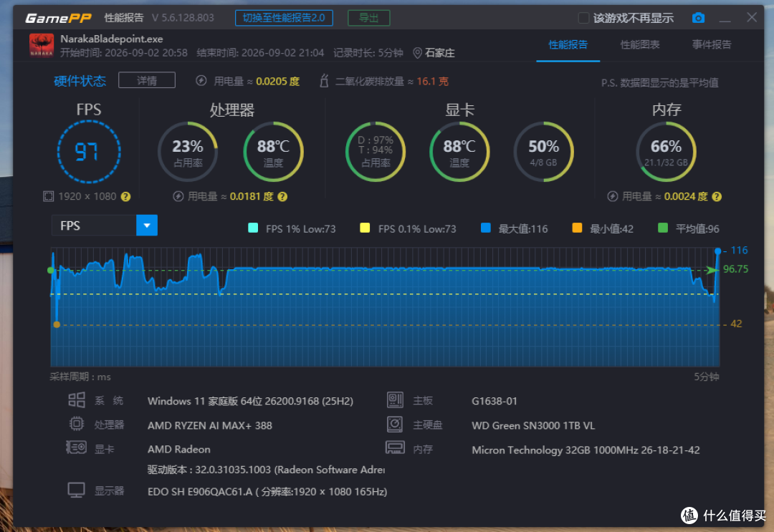Click the location pin icon near 石家庄

coord(417,53)
